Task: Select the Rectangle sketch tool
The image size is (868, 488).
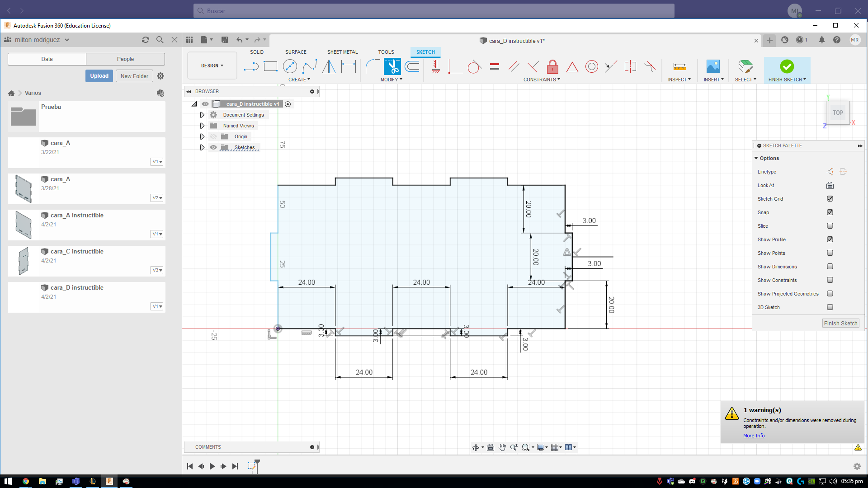Action: click(270, 67)
